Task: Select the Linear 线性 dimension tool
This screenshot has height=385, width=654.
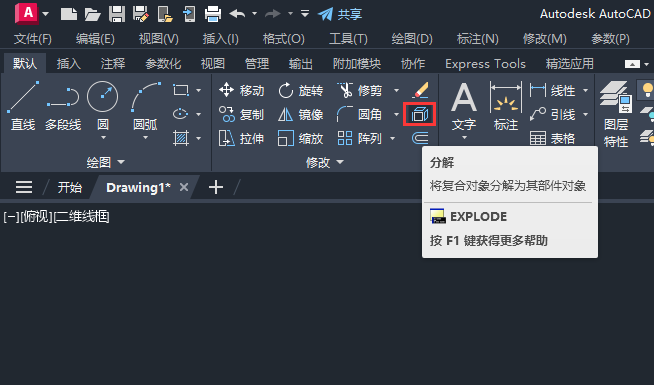Action: point(553,90)
